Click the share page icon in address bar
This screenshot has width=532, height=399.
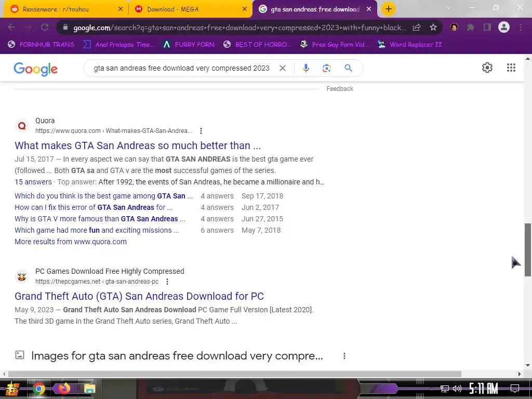[417, 28]
